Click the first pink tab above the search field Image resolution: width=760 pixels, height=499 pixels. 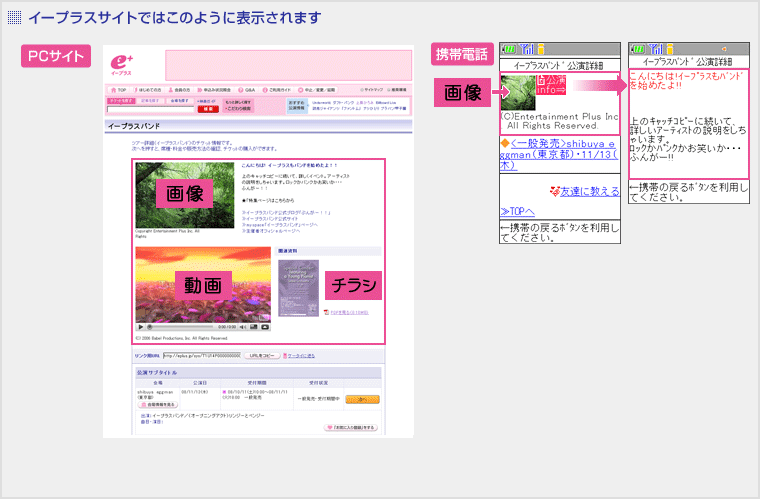(121, 101)
